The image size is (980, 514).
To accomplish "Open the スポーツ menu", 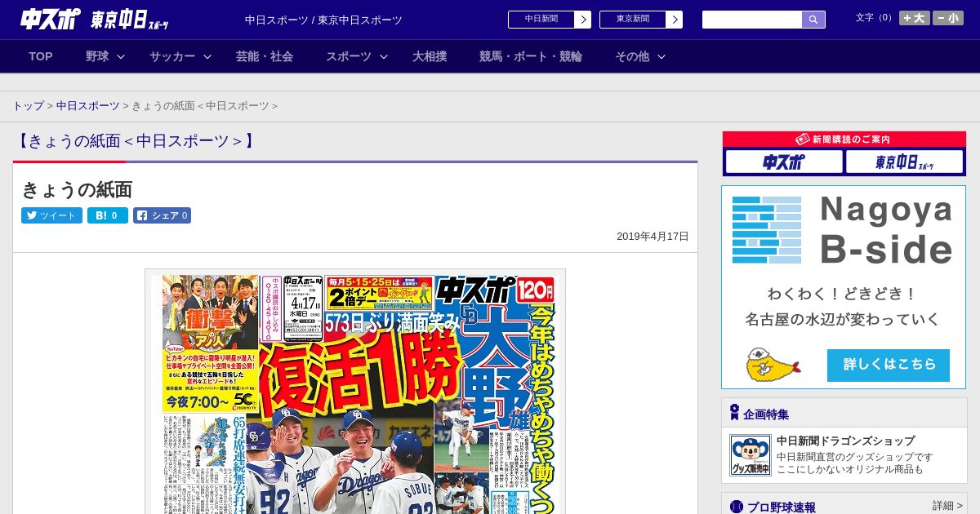I will [349, 56].
